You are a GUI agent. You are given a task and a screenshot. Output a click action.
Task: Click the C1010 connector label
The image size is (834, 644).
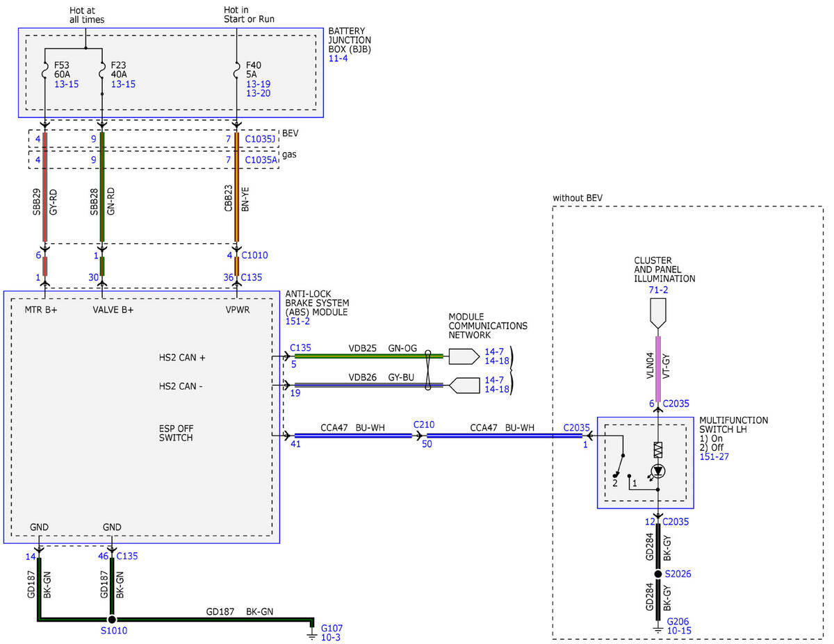254,255
